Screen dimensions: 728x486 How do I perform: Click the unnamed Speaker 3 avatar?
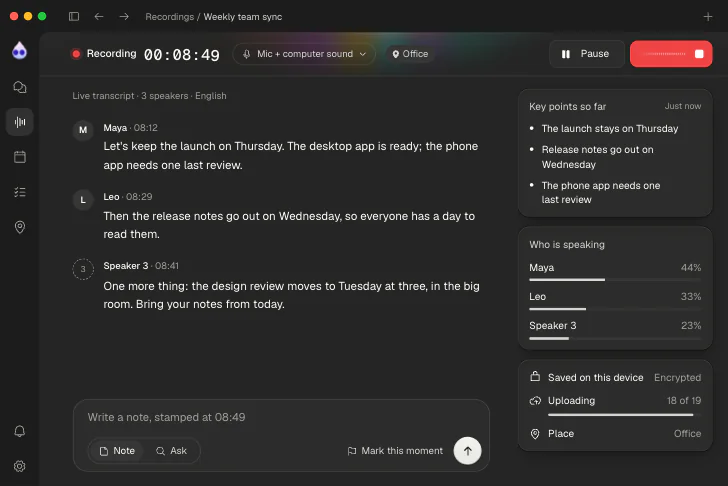(x=83, y=269)
